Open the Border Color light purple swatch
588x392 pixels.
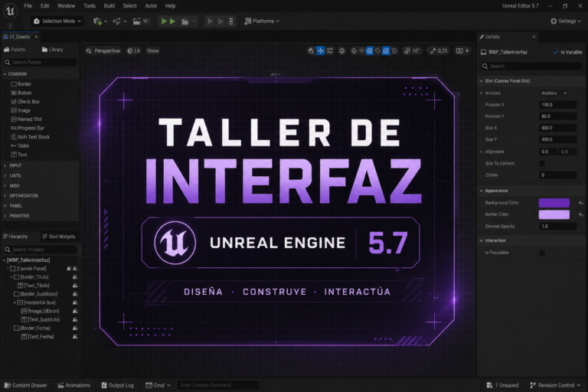point(554,214)
